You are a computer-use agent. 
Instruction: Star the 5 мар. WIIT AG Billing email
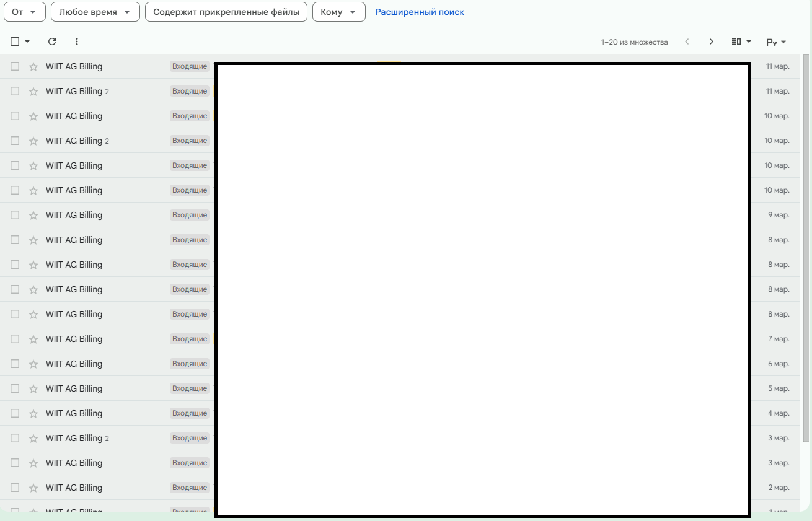[x=33, y=388]
